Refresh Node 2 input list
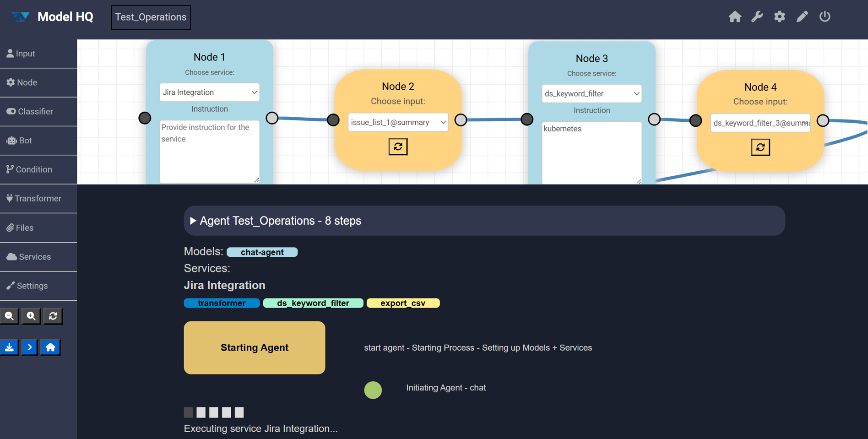The image size is (868, 439). [x=398, y=146]
